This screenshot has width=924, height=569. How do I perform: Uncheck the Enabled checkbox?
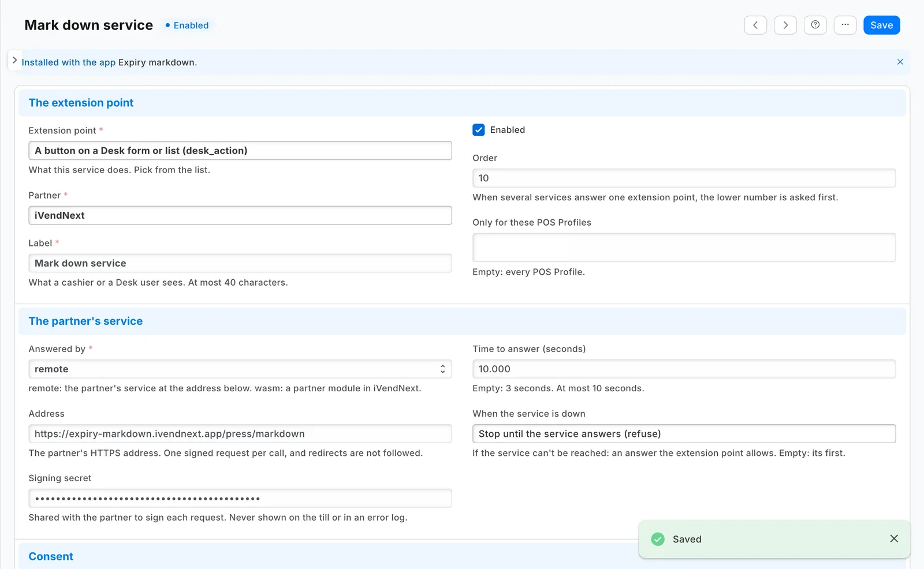(x=479, y=130)
